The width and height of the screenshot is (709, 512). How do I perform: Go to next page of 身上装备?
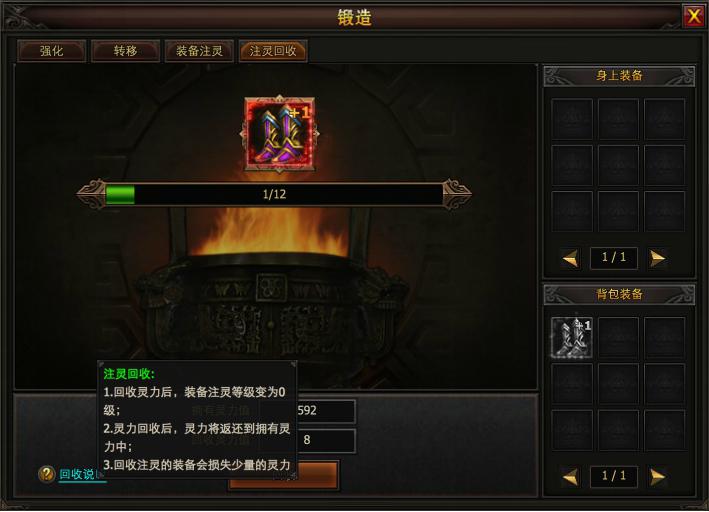pyautogui.click(x=658, y=258)
